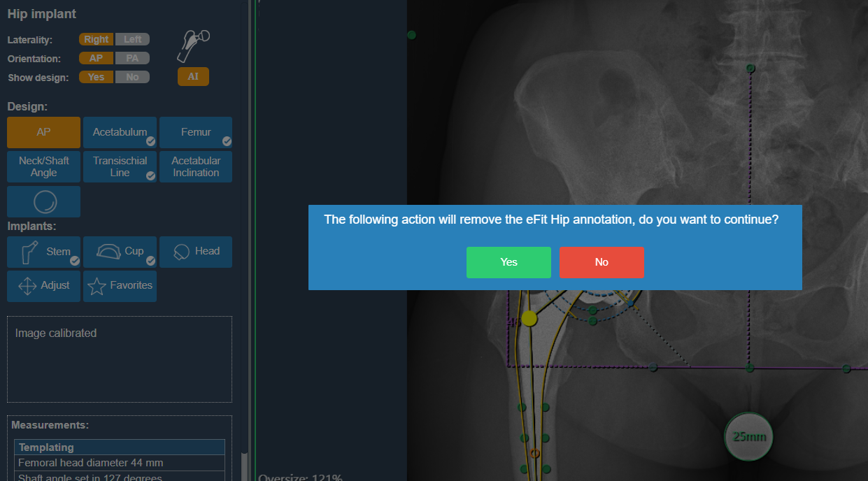Run the AI auto-detection button
The image size is (868, 481).
[193, 77]
